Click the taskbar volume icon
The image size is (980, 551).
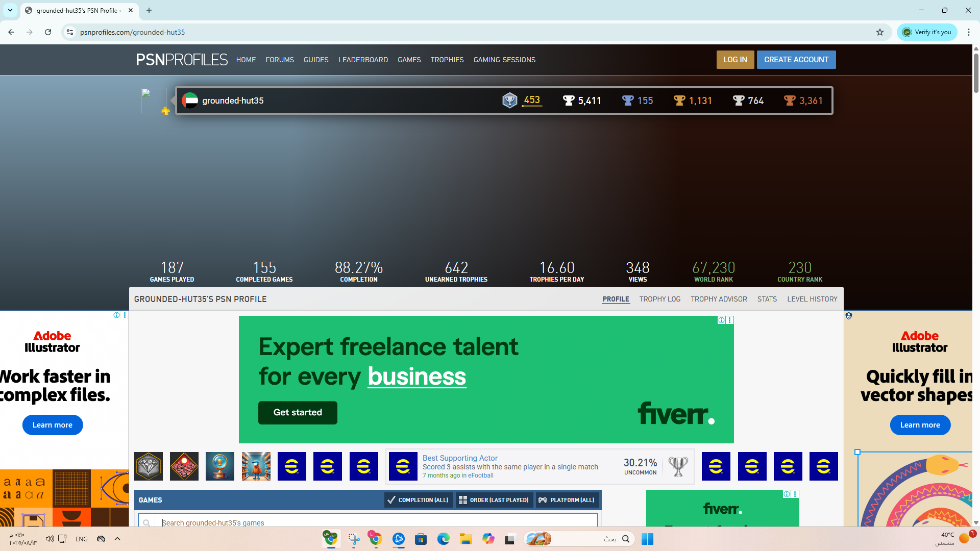click(x=50, y=539)
